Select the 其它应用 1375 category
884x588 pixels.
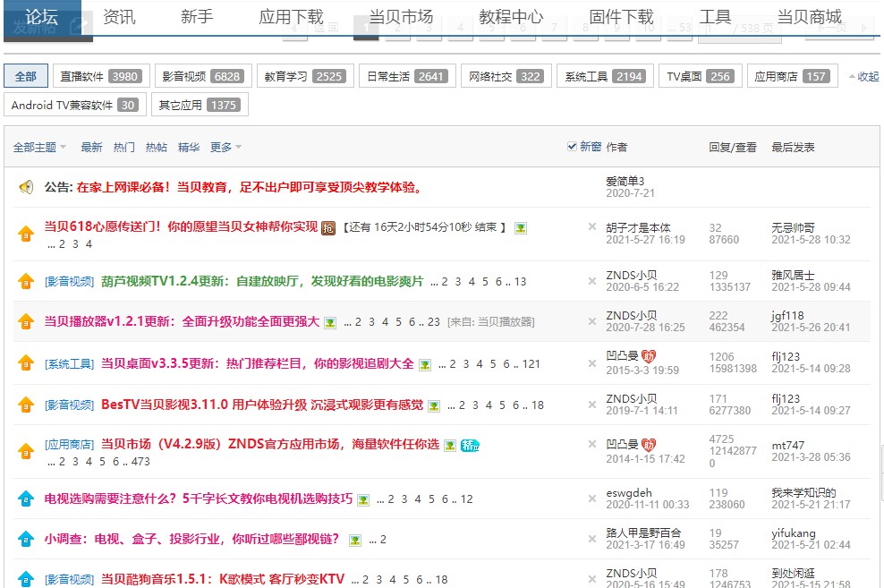pos(200,105)
